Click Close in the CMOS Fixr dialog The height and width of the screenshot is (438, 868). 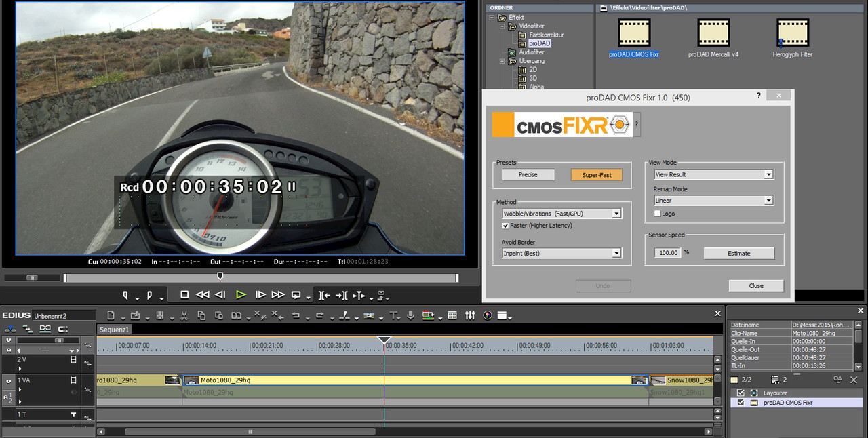tap(756, 285)
